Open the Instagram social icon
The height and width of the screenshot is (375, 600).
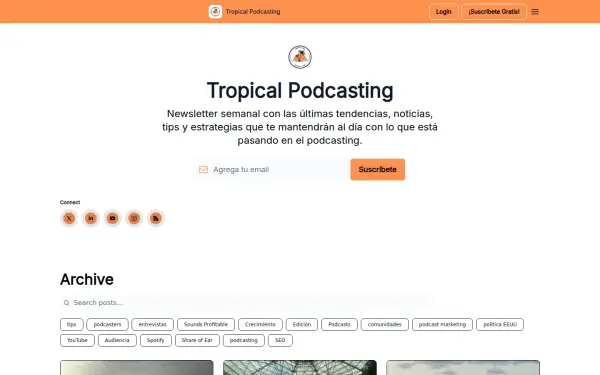(134, 218)
